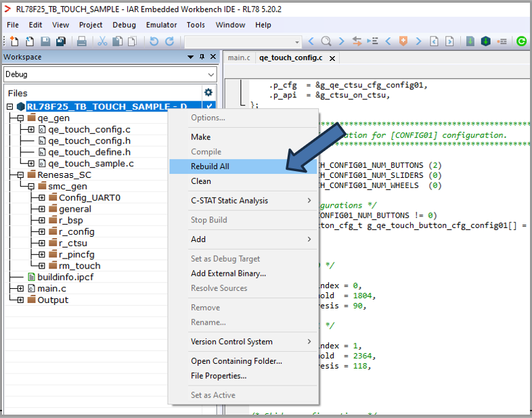Switch to the main.c editor tab
Image resolution: width=532 pixels, height=418 pixels.
(x=238, y=57)
